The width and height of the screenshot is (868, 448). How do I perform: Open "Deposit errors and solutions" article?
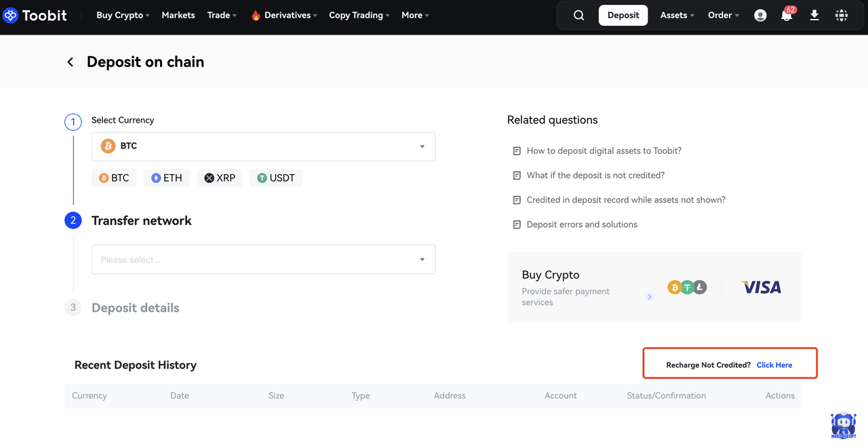tap(582, 224)
